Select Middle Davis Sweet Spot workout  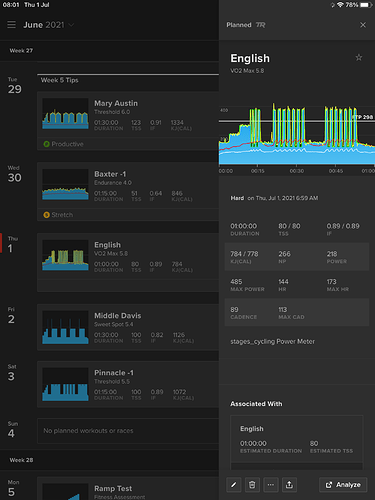click(x=128, y=327)
